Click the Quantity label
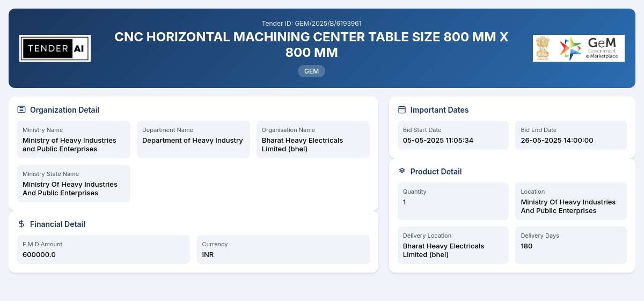The width and height of the screenshot is (644, 301). [414, 192]
